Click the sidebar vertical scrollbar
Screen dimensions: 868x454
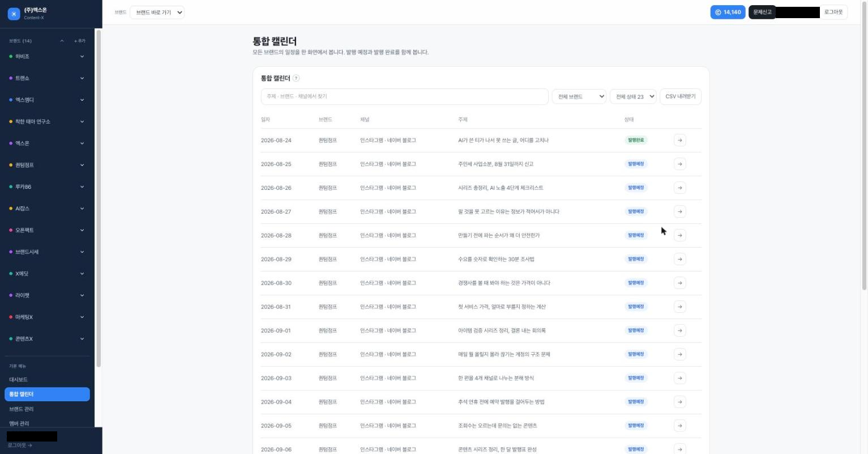point(99,198)
